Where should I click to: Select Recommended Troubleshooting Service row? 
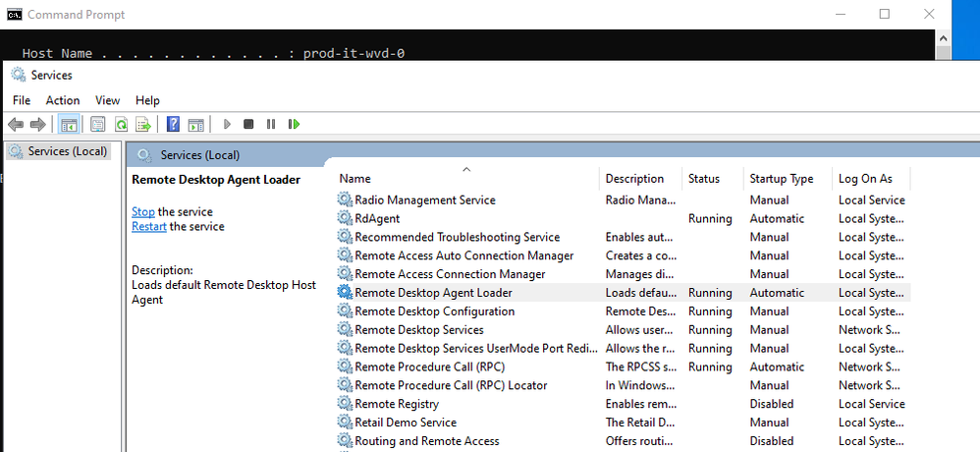pos(624,237)
